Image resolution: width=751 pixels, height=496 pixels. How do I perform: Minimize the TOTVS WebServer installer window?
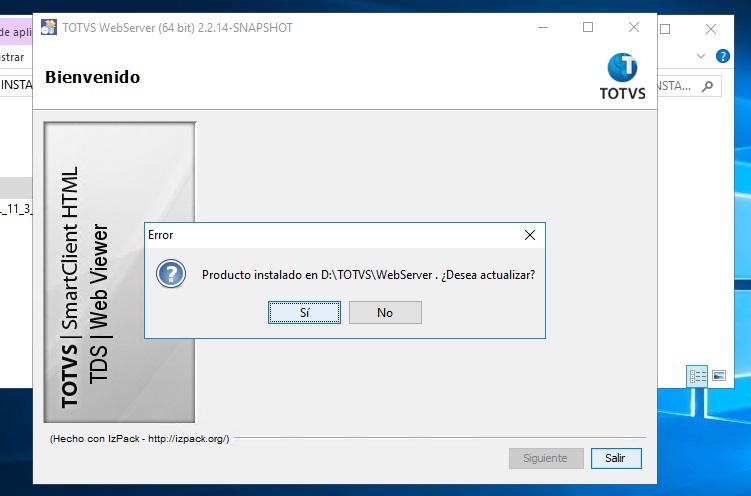coord(543,27)
